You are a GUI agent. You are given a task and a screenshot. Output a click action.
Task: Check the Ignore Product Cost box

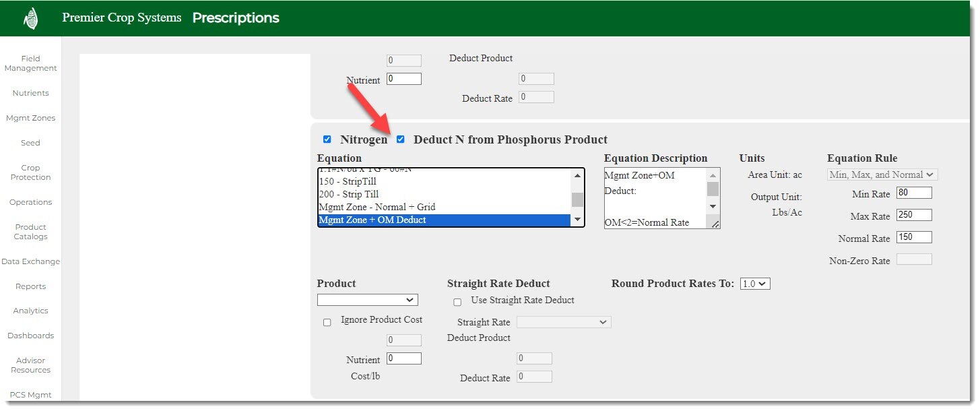click(x=327, y=322)
